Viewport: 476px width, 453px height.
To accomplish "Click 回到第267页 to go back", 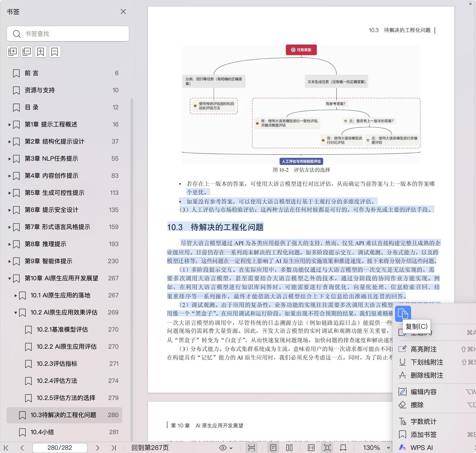I will click(150, 448).
